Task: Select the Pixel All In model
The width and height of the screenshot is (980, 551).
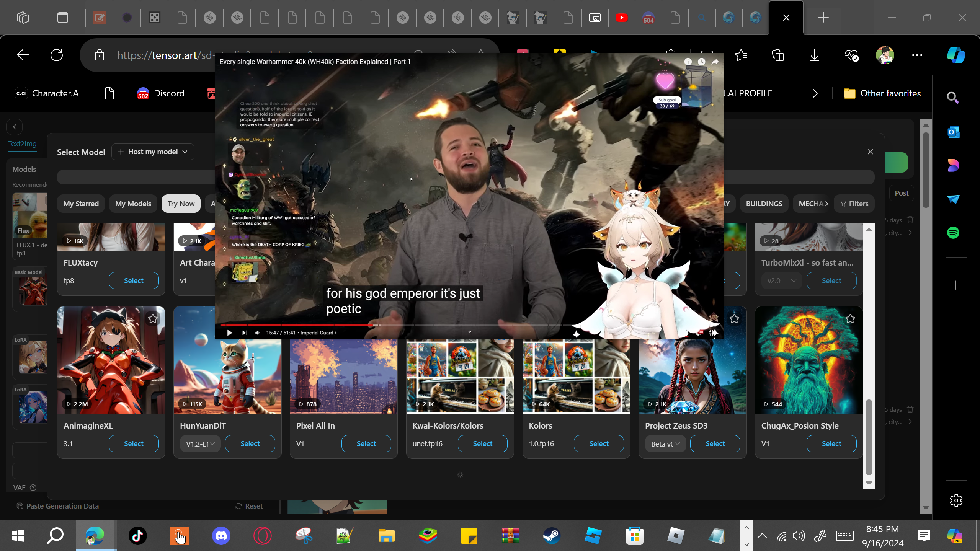Action: 366,443
